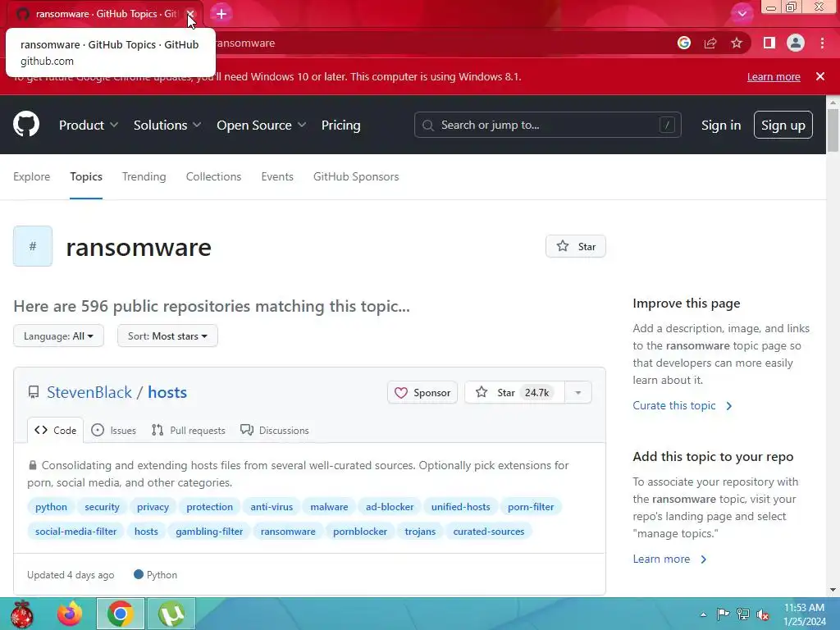Screen dimensions: 840x630
Task: Click the Chrome address bar
Action: click(440, 43)
